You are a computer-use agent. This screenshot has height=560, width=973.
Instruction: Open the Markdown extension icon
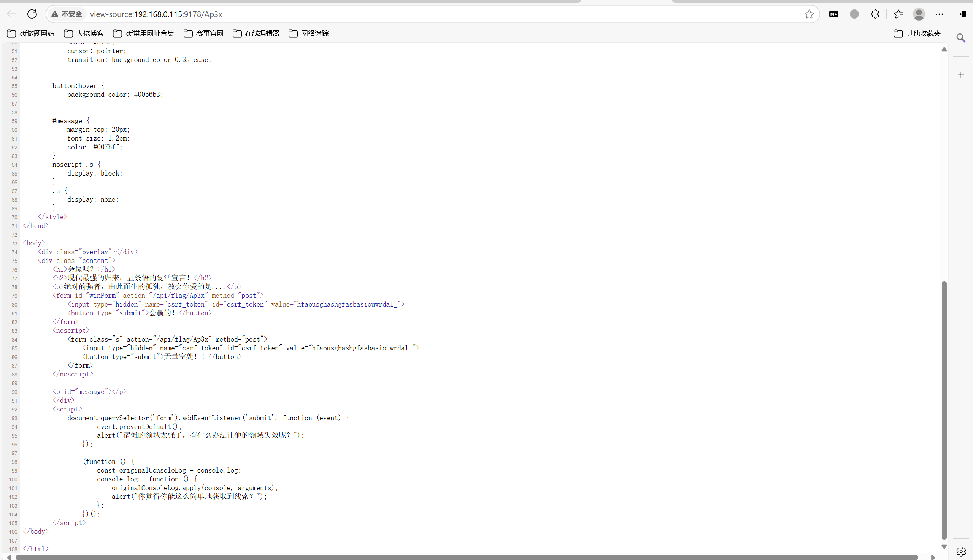point(834,14)
